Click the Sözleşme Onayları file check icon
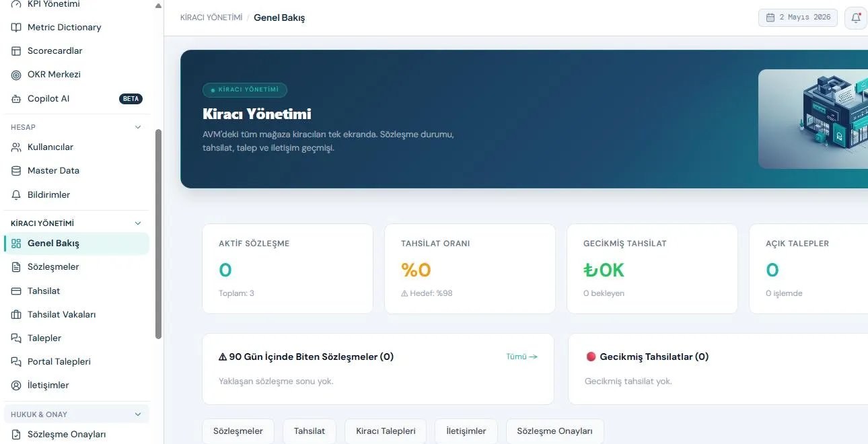This screenshot has height=444, width=868. [16, 435]
